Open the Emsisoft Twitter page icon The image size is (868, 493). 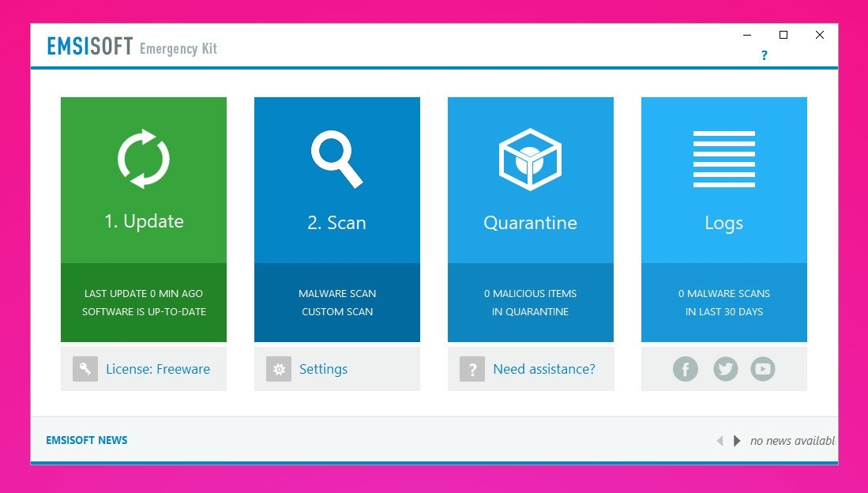tap(725, 369)
